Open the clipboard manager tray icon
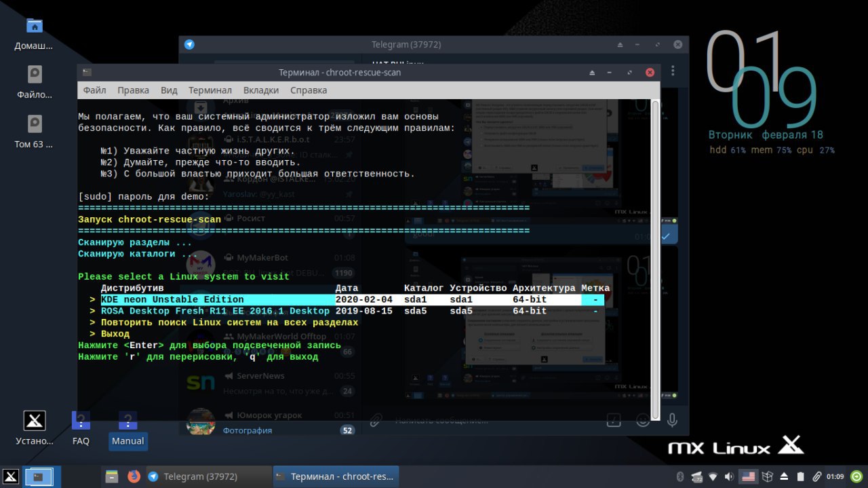 tap(800, 476)
